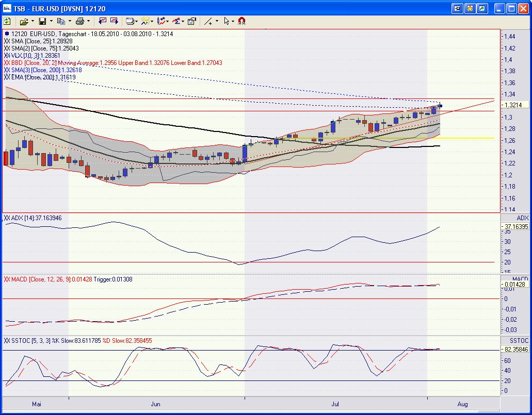Viewport: 532px width, 415px height.
Task: Click the open folder icon
Action: click(24, 21)
